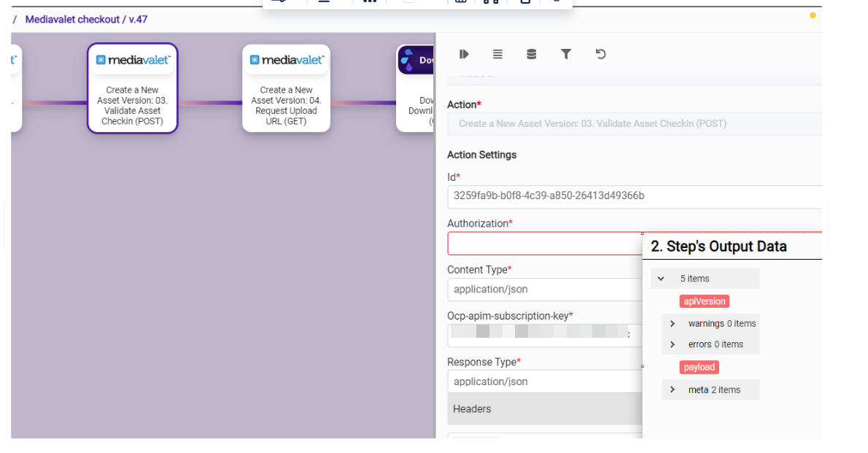Open the list lines icon in panel toolbar
The image size is (868, 453).
click(497, 54)
